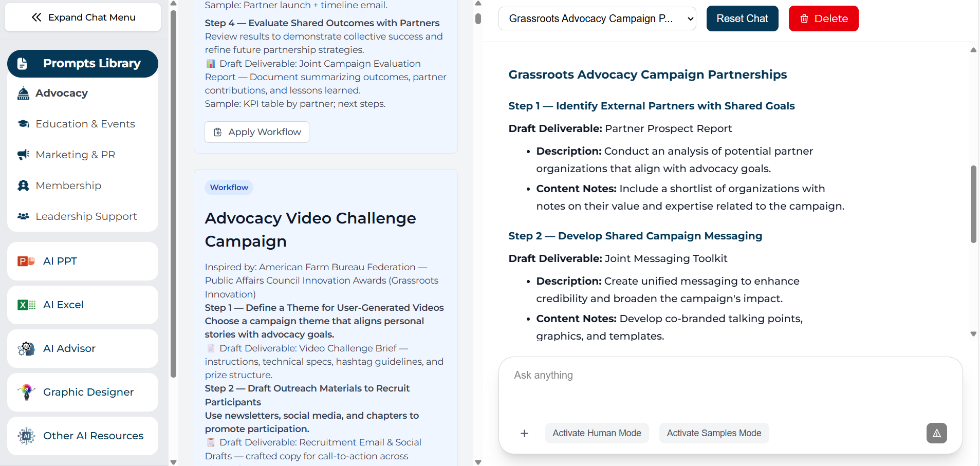Select Marketing & PR category
The image size is (980, 466).
[83, 155]
